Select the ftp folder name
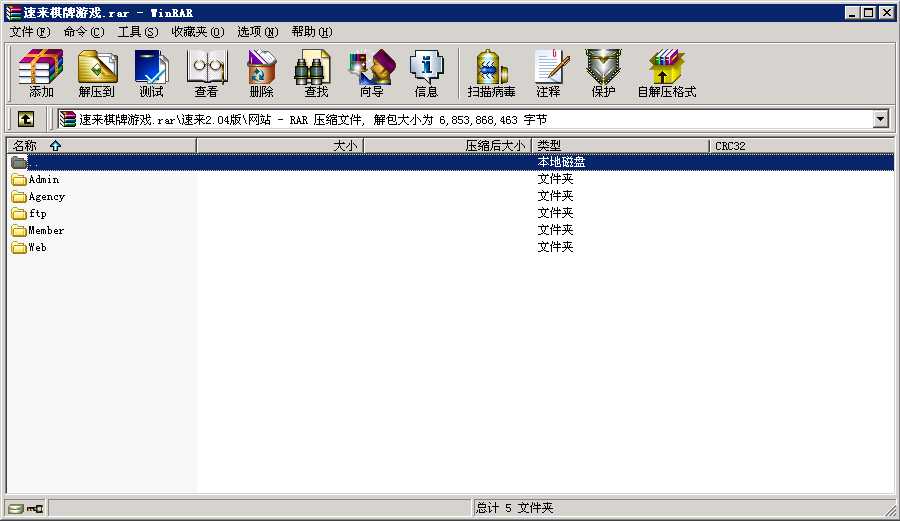The height and width of the screenshot is (521, 900). tap(38, 213)
